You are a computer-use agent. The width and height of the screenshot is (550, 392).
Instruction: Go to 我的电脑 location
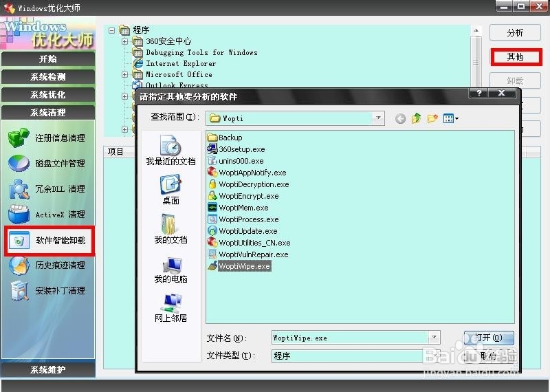(x=170, y=270)
